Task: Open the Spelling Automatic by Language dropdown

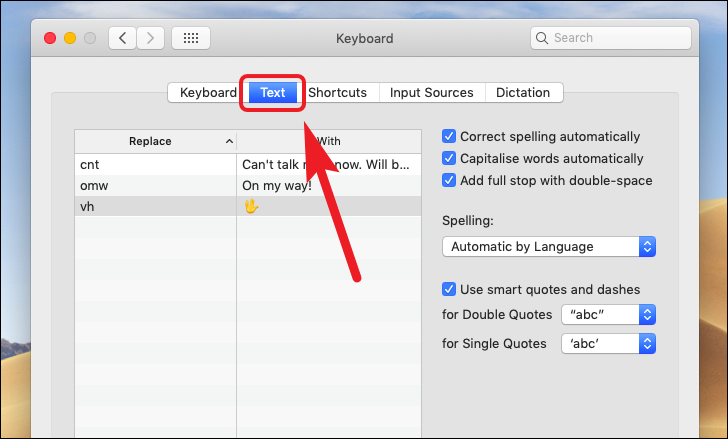Action: click(549, 246)
